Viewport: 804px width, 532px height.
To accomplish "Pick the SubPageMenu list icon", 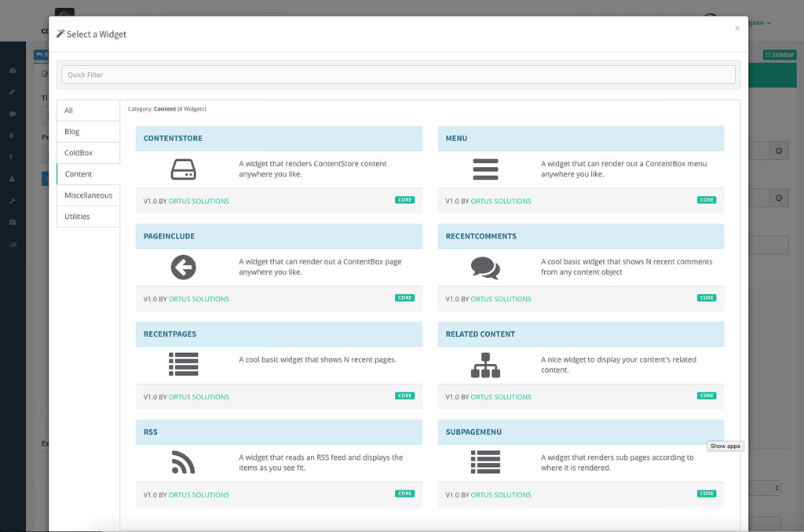I will pos(485,462).
